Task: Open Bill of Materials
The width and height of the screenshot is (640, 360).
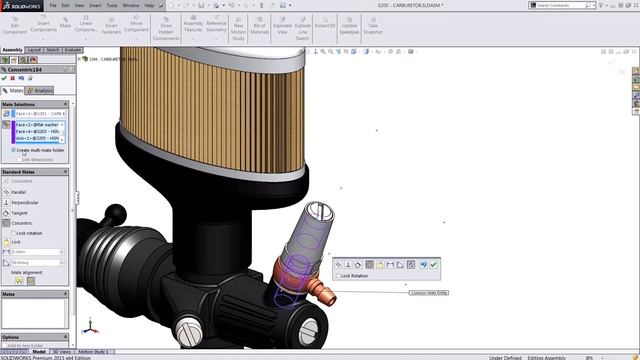Action: click(x=259, y=25)
